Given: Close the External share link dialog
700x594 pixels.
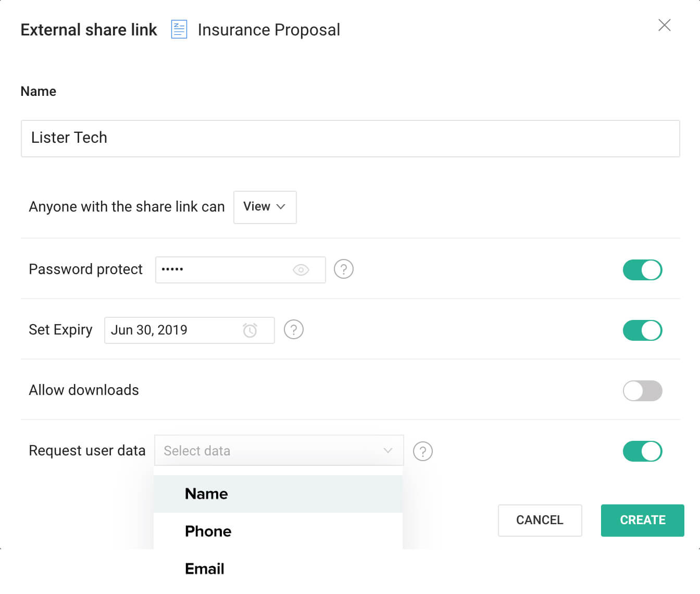Looking at the screenshot, I should [x=664, y=25].
